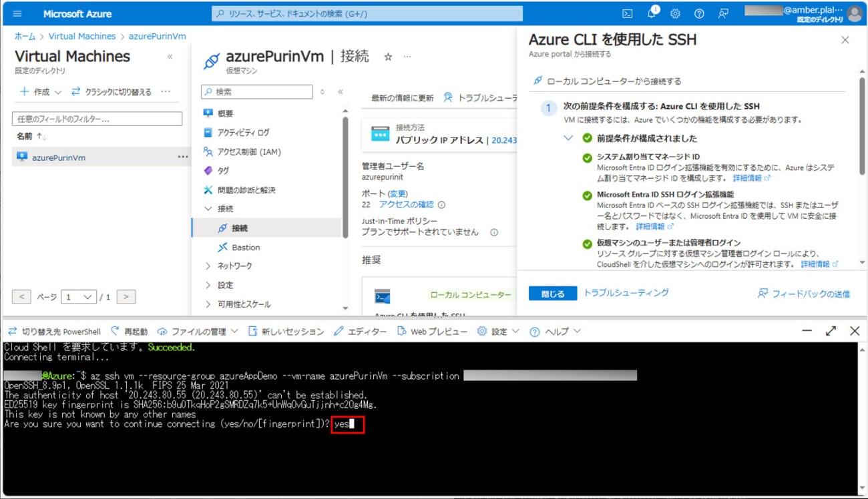
Task: Collapse 前提条件が構成されました section
Action: click(568, 138)
